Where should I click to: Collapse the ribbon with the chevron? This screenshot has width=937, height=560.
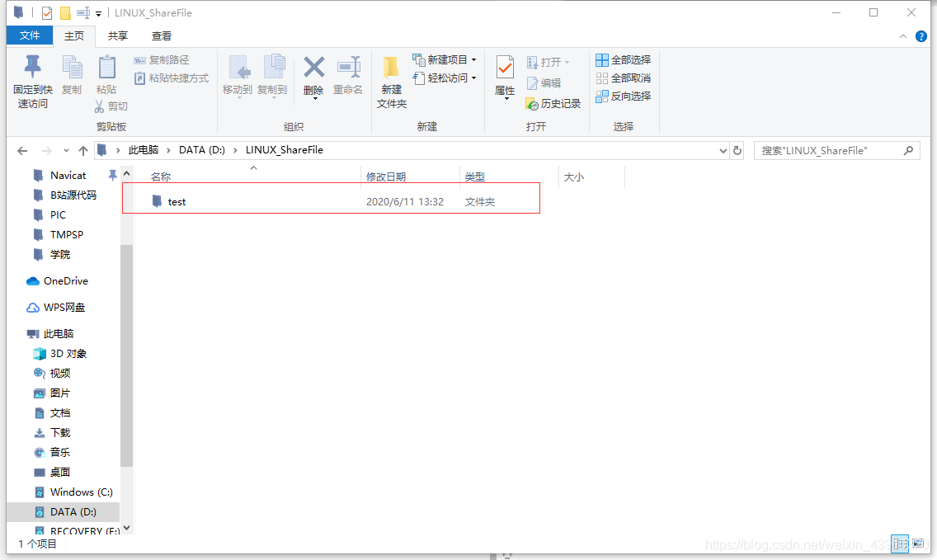(903, 35)
